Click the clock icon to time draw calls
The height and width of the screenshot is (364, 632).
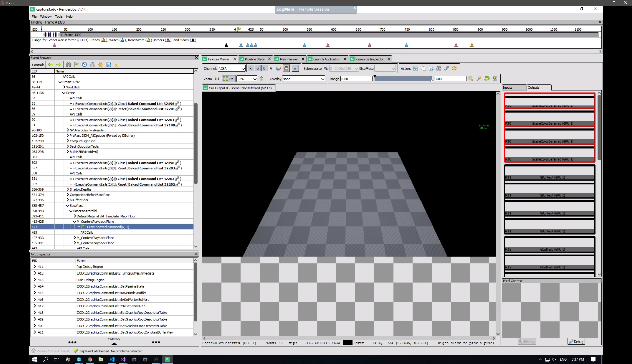click(85, 64)
